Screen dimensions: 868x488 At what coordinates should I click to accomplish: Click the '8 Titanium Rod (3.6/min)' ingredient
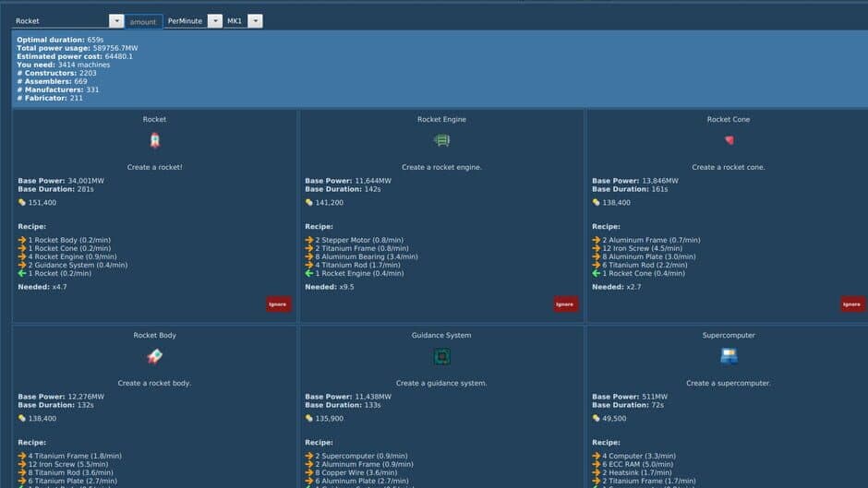(71, 472)
